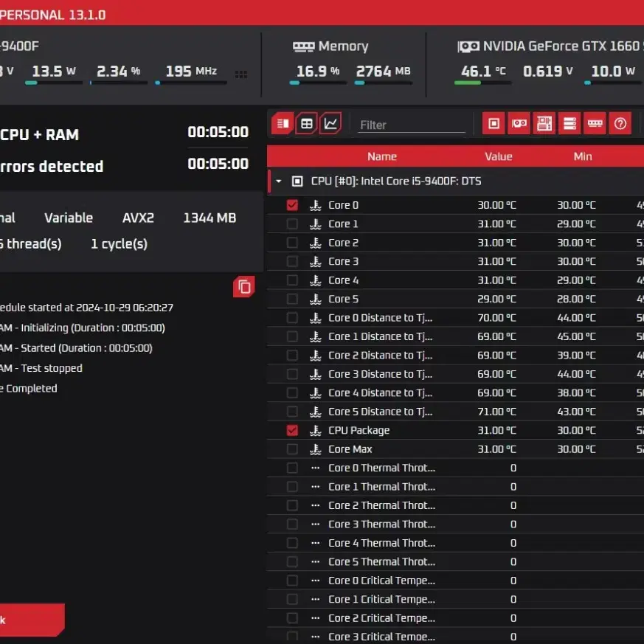The width and height of the screenshot is (644, 644).
Task: Click the RAM icon beside Memory heading
Action: click(x=303, y=46)
